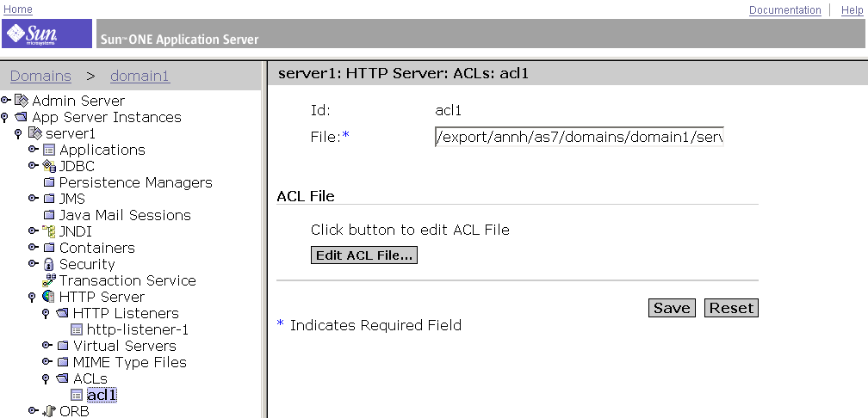The width and height of the screenshot is (868, 418).
Task: Click the Applications node icon
Action: coord(49,150)
